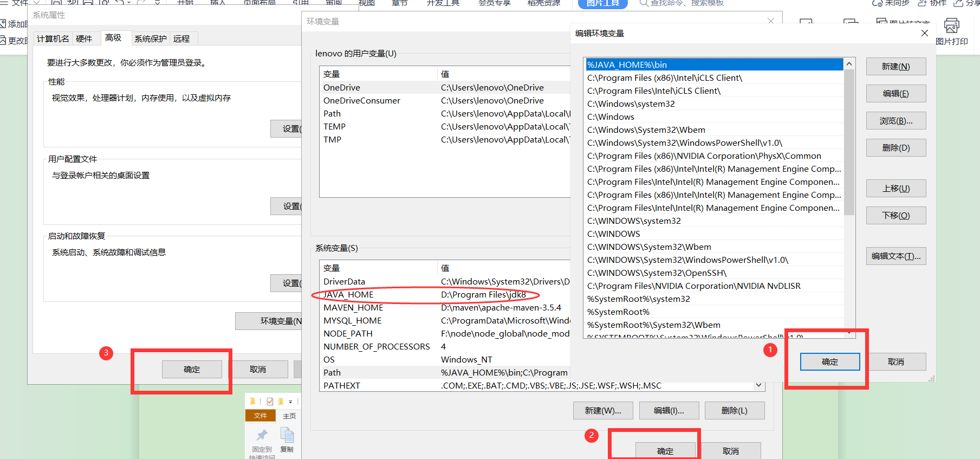Select the MYSQL_HOME system variable row

coord(445,320)
